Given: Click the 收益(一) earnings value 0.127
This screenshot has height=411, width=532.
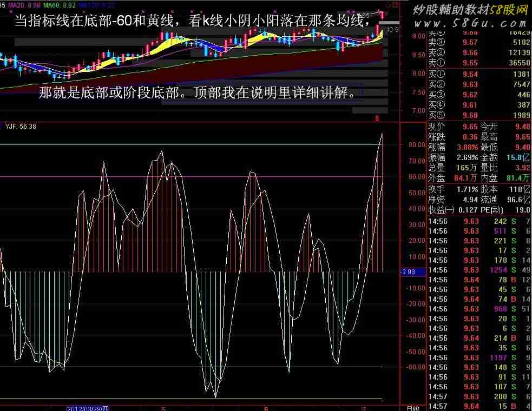Looking at the screenshot, I should [468, 210].
